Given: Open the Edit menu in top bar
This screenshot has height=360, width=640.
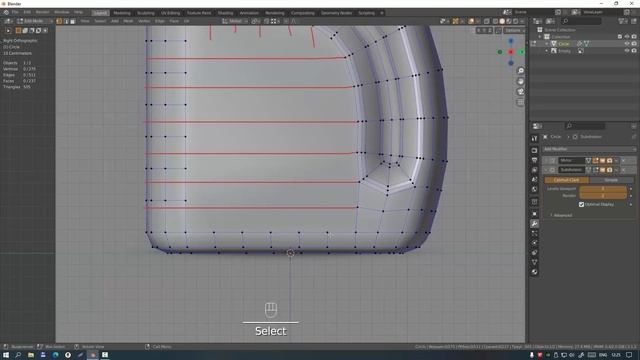Looking at the screenshot, I should point(27,12).
